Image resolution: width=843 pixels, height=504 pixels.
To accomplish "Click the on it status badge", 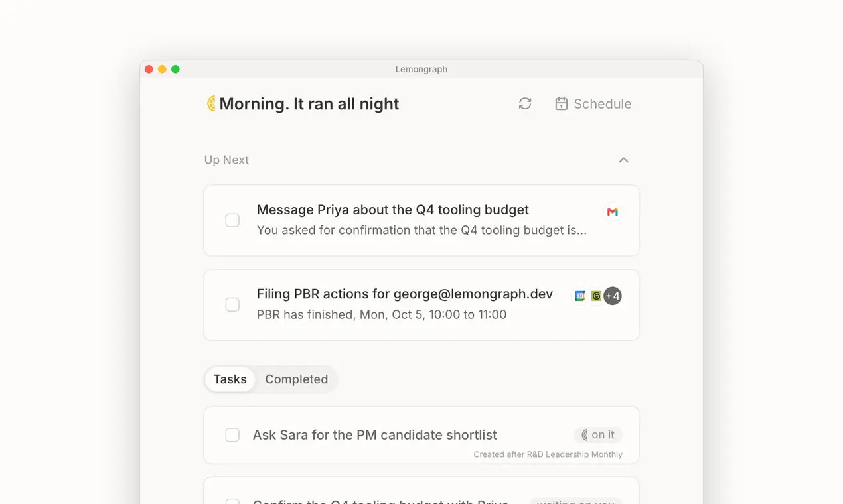I will [598, 435].
